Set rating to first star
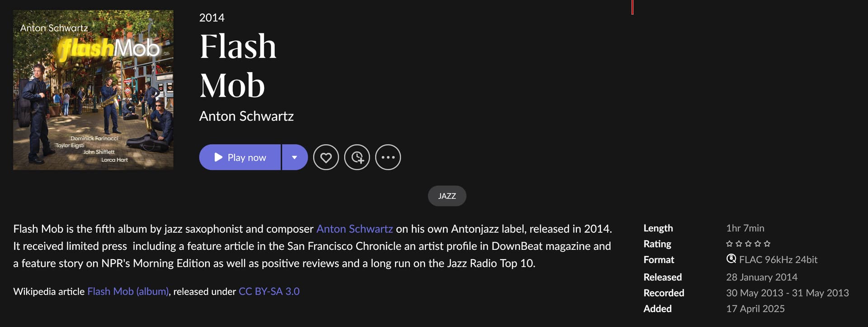The width and height of the screenshot is (868, 327). point(729,244)
